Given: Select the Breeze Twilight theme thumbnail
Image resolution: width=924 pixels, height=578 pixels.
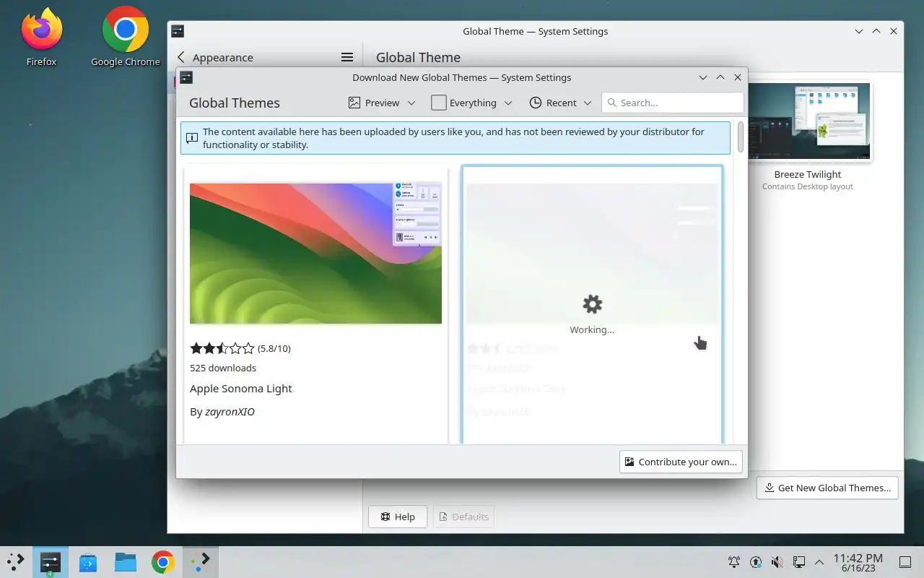Looking at the screenshot, I should 808,123.
